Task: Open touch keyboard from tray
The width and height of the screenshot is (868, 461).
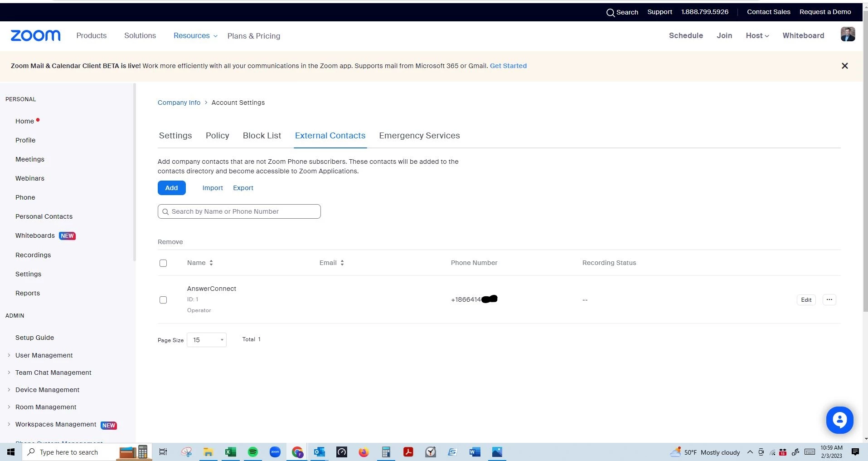Action: pos(810,452)
